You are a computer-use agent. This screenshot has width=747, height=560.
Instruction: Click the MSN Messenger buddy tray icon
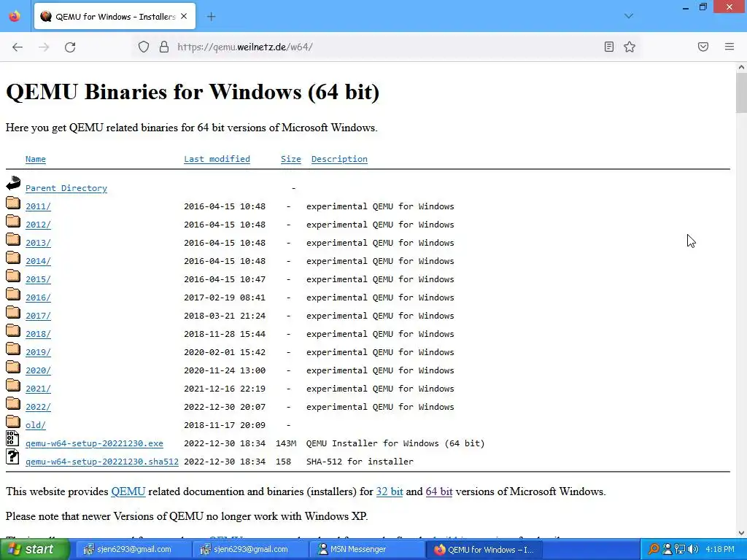[x=667, y=550]
